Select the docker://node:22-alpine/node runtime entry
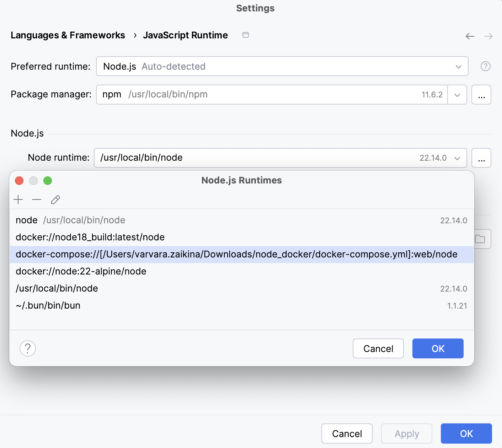 click(x=81, y=271)
